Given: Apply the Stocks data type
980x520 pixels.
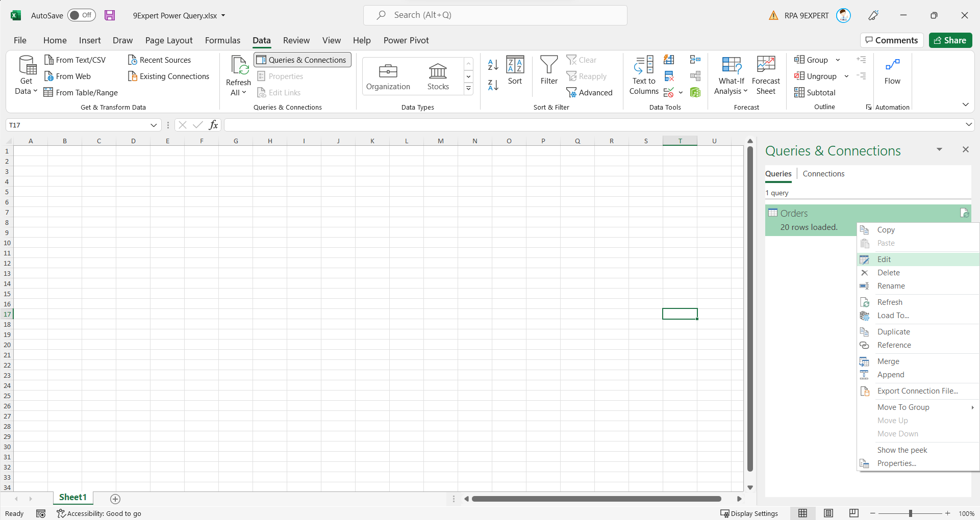Looking at the screenshot, I should click(x=438, y=75).
